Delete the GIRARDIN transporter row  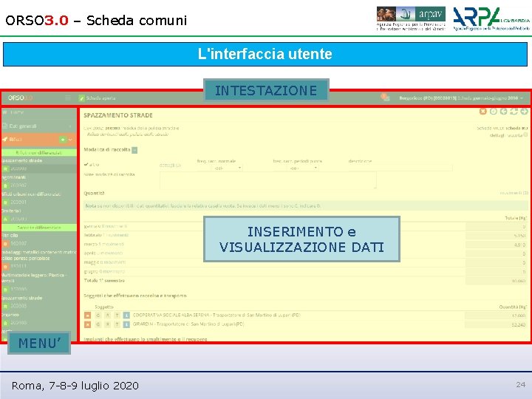(x=87, y=324)
